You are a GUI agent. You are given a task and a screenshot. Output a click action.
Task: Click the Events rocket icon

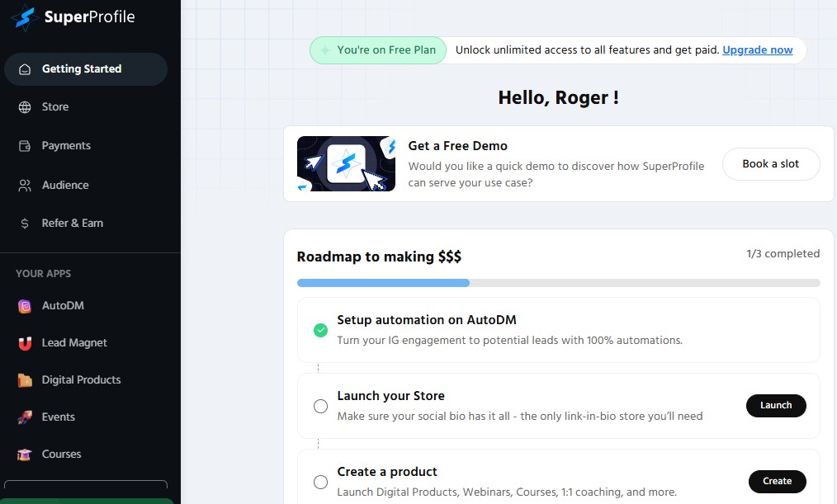pos(25,417)
